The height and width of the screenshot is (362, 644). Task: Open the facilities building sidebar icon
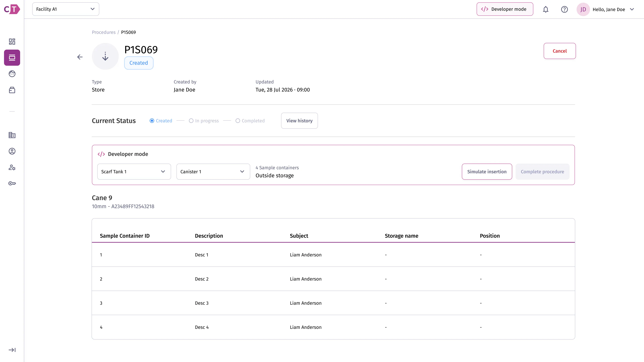pos(12,135)
